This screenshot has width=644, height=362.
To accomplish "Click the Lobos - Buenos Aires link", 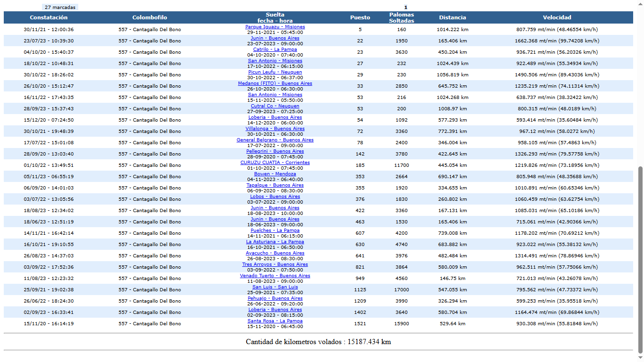I will [275, 197].
